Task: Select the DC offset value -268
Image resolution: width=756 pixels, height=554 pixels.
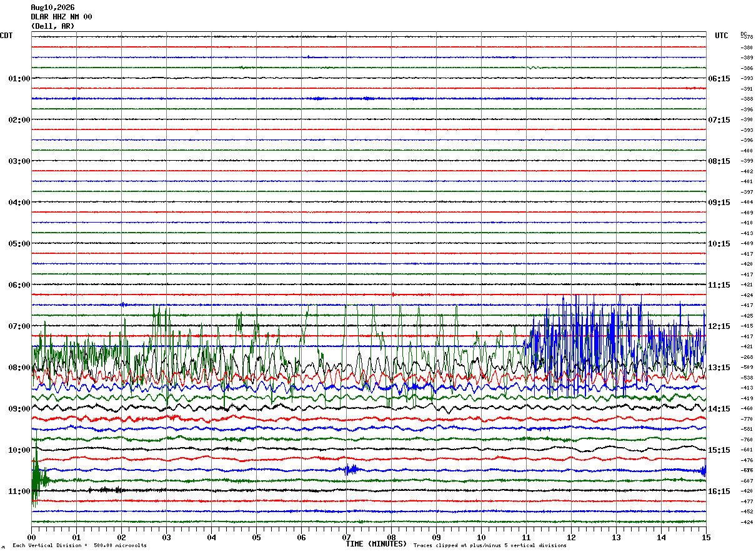Action: pyautogui.click(x=747, y=357)
